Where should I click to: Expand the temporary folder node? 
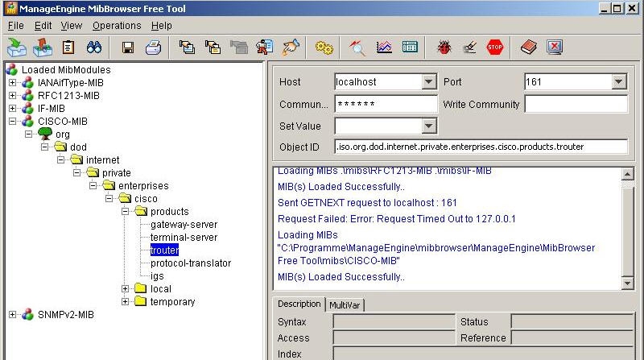click(x=126, y=301)
